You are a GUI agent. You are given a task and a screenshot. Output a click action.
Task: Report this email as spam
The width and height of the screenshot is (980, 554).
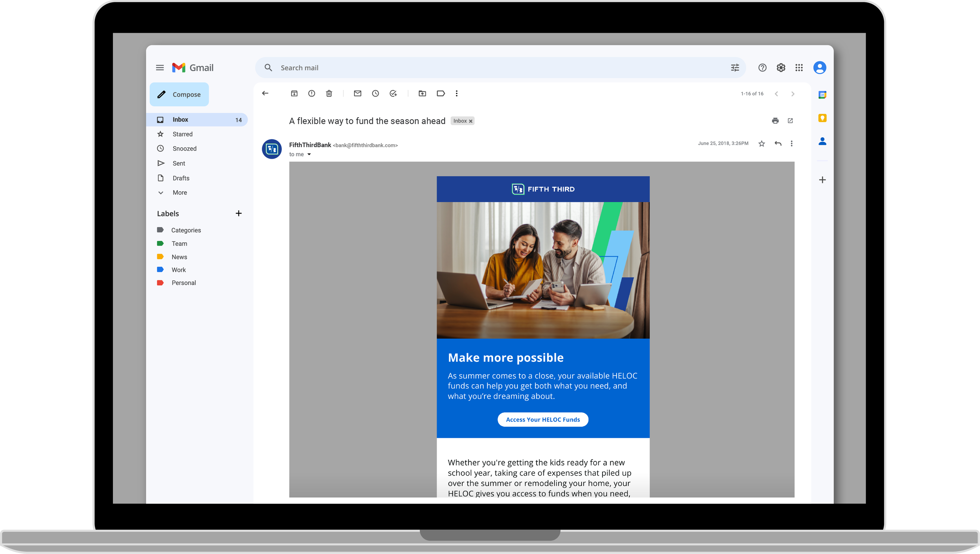pyautogui.click(x=312, y=93)
